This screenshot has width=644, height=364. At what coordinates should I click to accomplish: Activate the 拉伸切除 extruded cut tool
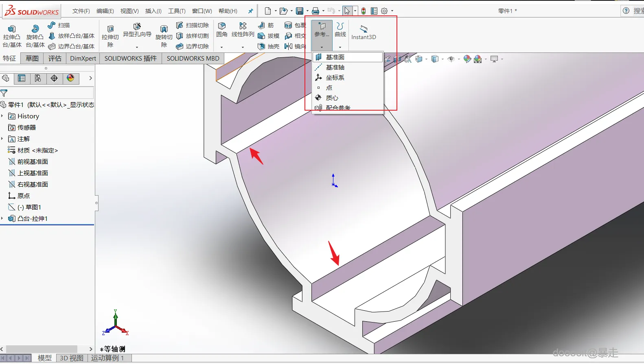pyautogui.click(x=110, y=36)
